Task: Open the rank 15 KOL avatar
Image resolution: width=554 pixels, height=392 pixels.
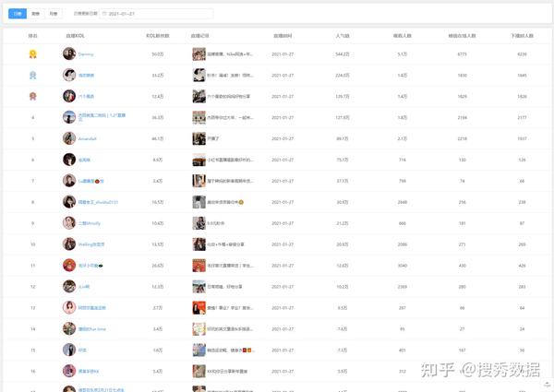Action: 69,350
